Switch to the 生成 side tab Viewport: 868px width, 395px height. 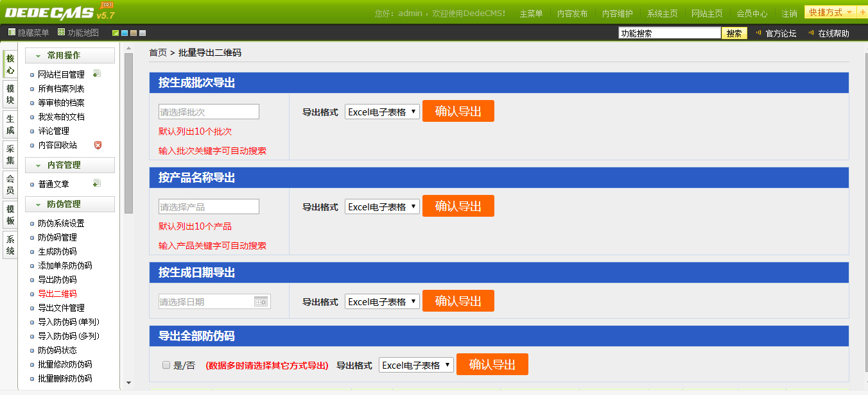[10, 124]
